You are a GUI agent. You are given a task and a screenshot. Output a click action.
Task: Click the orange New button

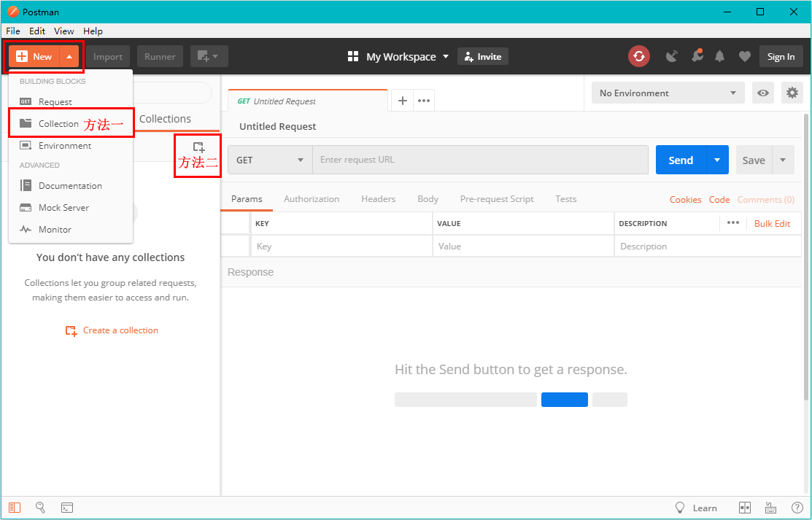[x=34, y=56]
